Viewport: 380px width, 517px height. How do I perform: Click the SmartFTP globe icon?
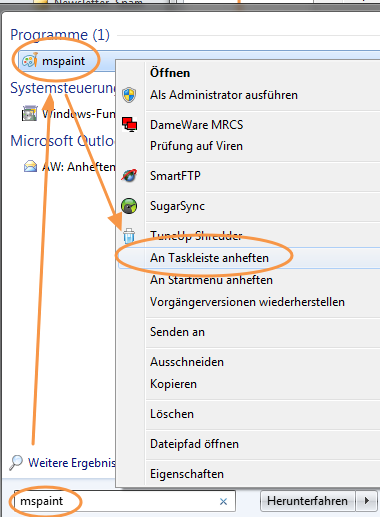click(x=129, y=175)
